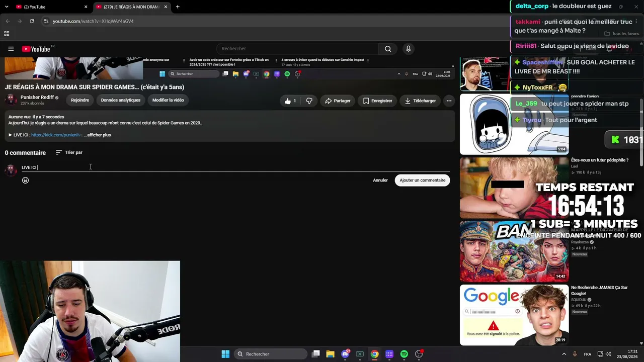Open OBS Studio from the taskbar
The image size is (644, 362).
point(419,354)
